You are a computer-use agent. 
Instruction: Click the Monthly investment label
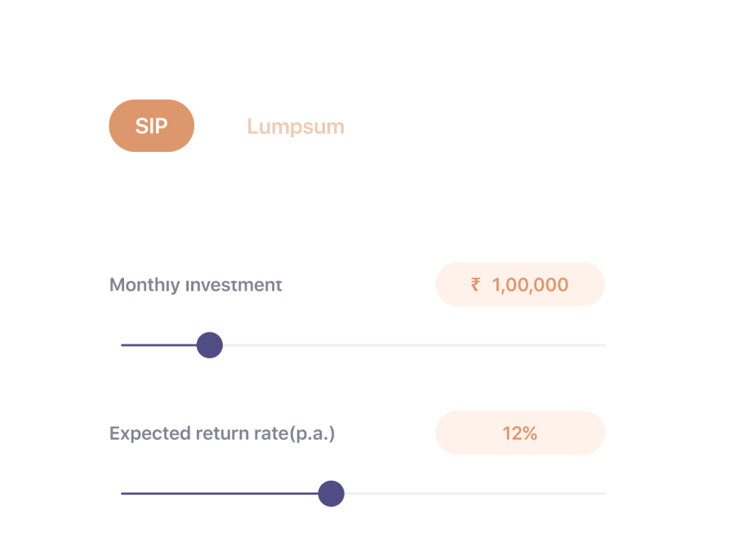pos(196,285)
